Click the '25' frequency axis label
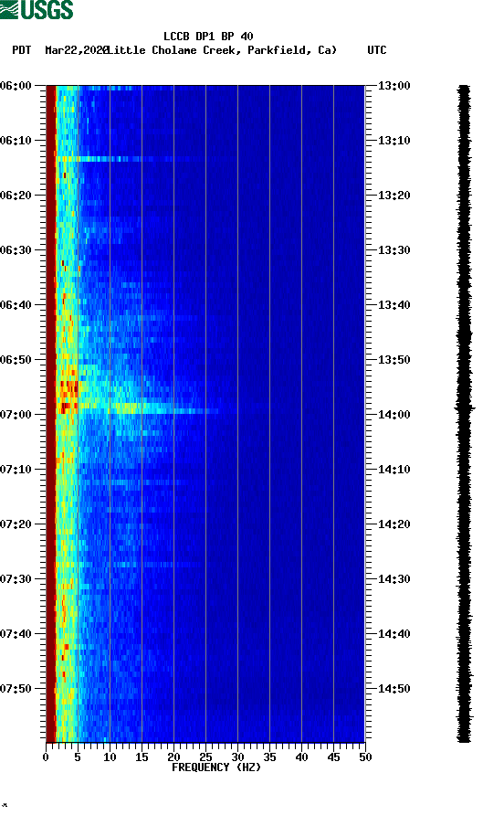The width and height of the screenshot is (504, 815). (205, 757)
